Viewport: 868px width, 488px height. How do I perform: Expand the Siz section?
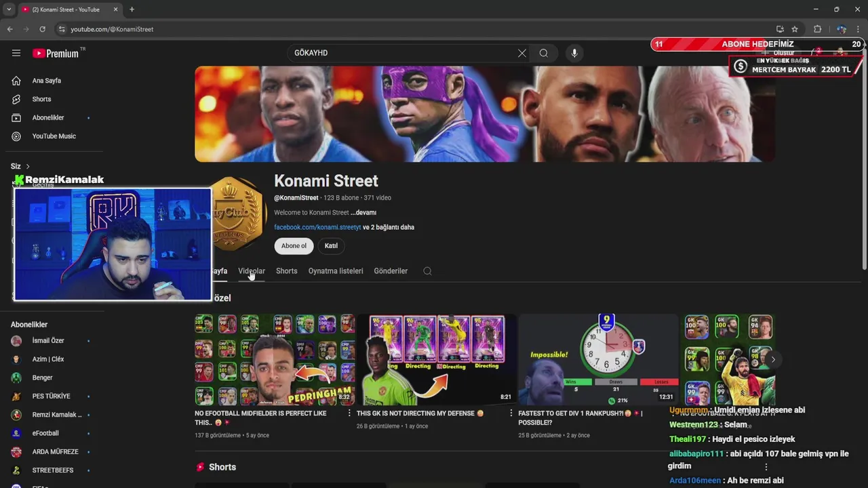tap(20, 166)
